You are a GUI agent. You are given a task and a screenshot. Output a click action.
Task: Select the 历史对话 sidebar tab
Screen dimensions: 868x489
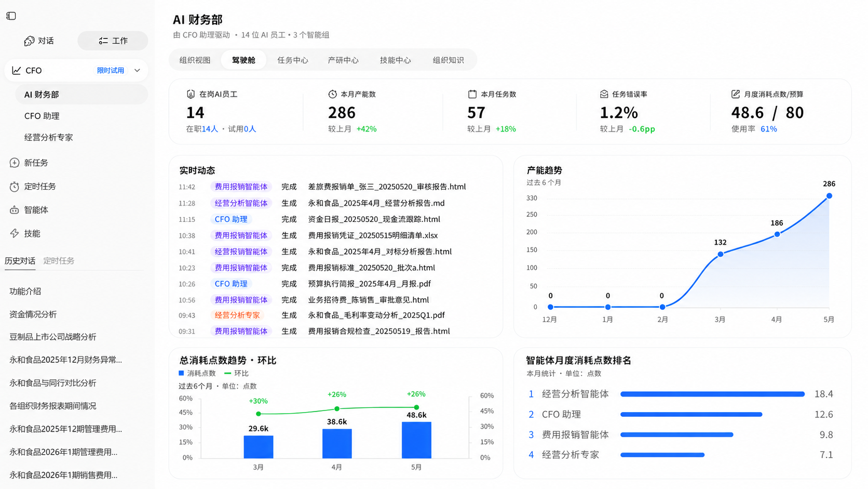click(x=20, y=261)
